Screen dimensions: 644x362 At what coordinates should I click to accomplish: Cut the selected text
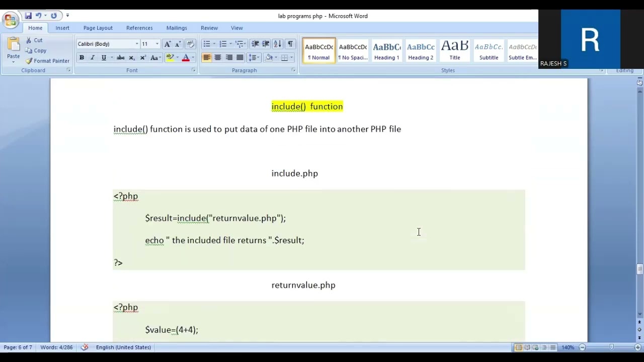[x=34, y=40]
